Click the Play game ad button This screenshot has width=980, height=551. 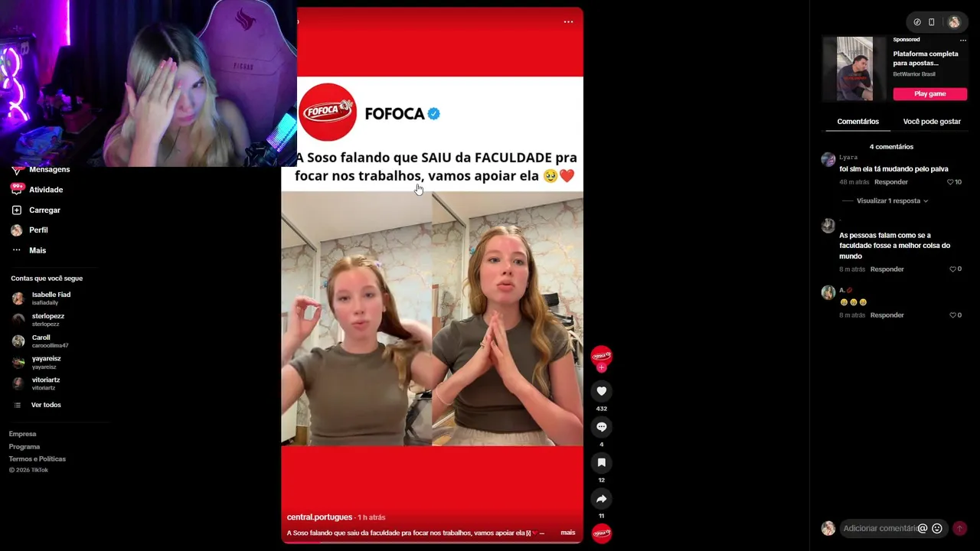point(929,93)
